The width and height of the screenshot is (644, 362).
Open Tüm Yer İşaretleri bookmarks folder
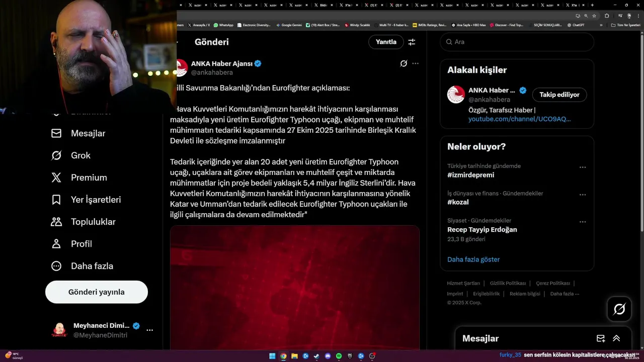(x=625, y=25)
